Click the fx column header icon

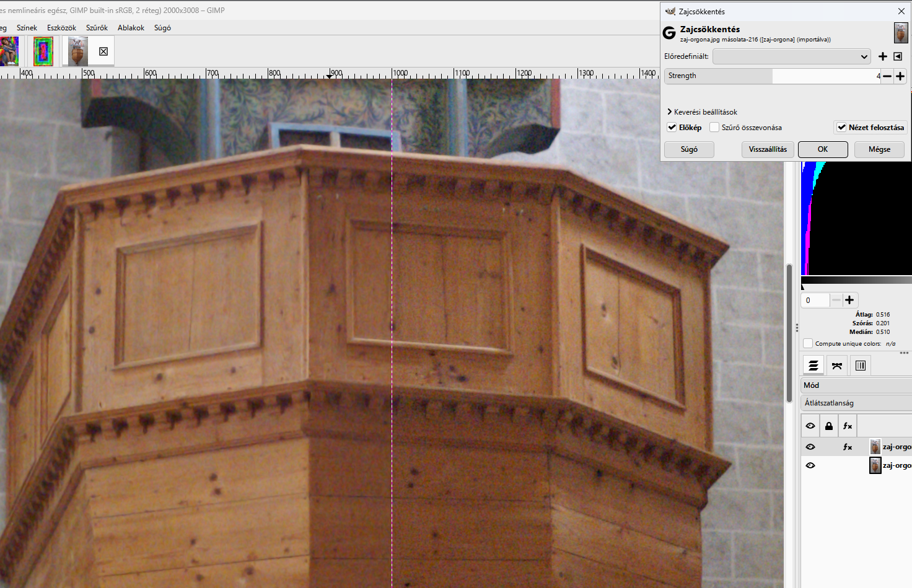(848, 426)
